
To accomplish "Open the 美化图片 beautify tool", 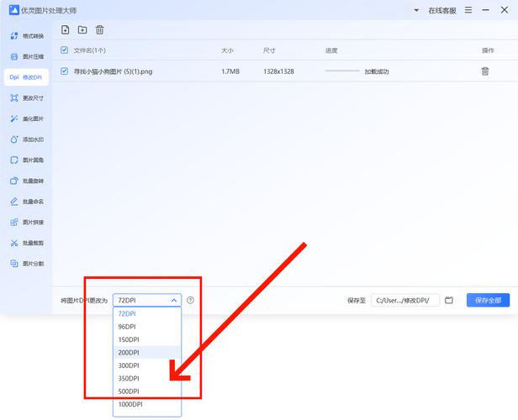I will [26, 118].
